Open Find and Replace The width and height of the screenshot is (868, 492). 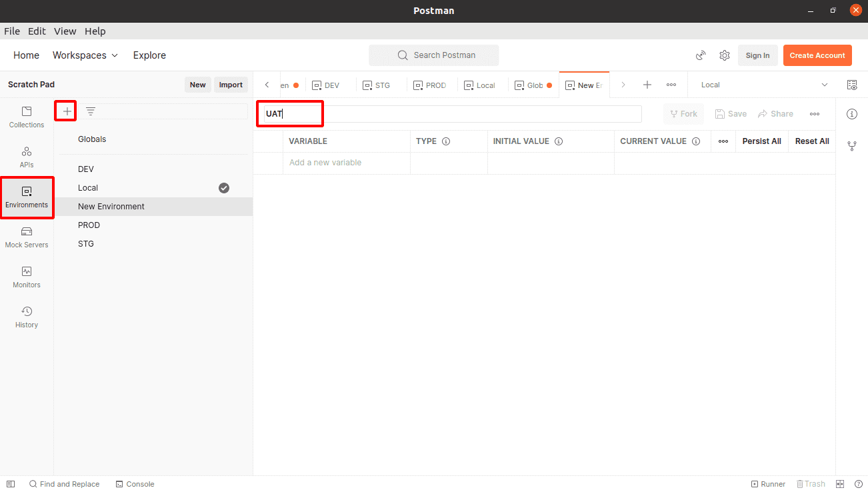pyautogui.click(x=65, y=483)
